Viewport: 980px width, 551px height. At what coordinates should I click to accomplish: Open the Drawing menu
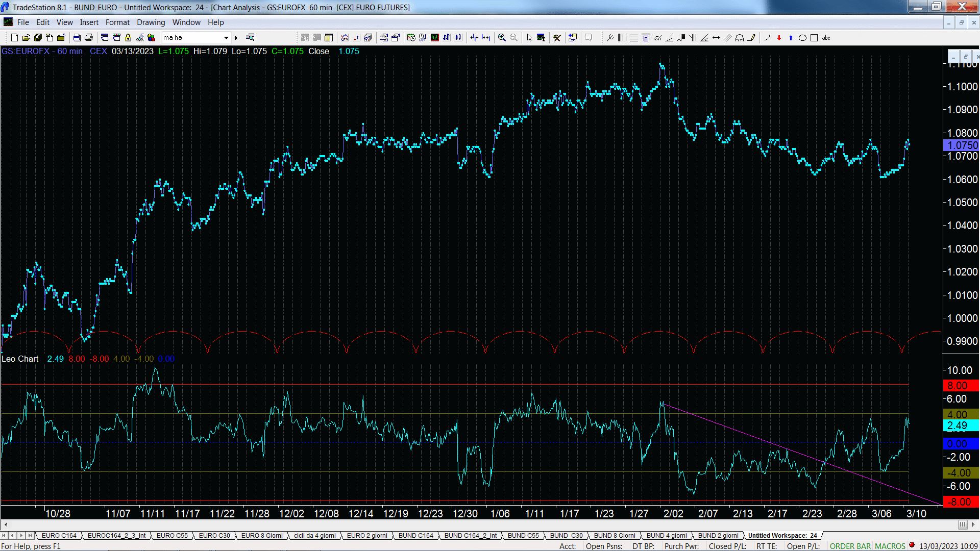click(151, 22)
